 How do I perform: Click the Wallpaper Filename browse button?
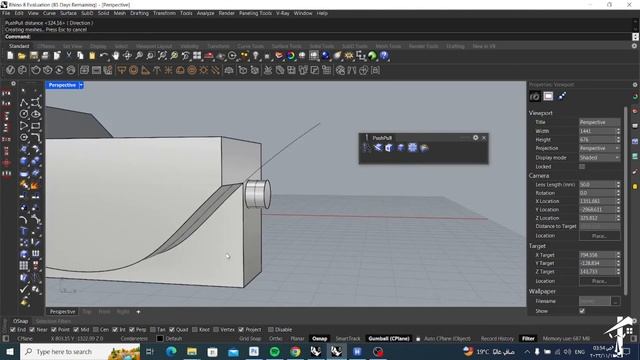point(616,301)
